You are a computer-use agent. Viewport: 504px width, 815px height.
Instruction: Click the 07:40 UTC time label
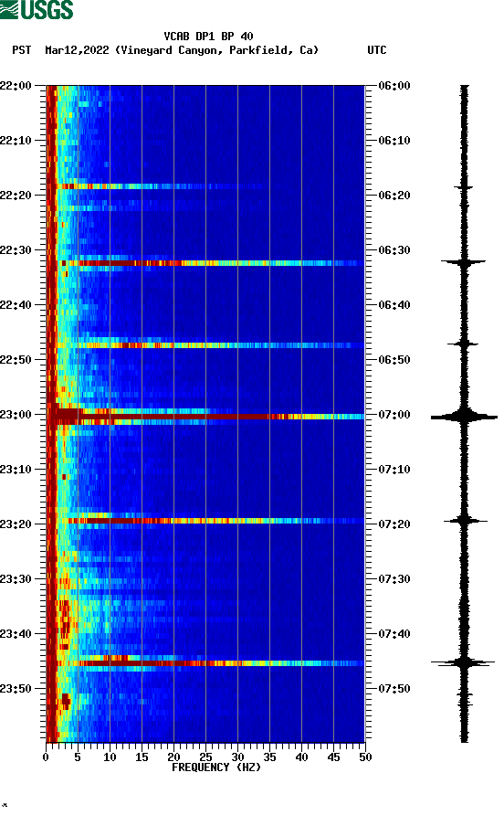[394, 633]
